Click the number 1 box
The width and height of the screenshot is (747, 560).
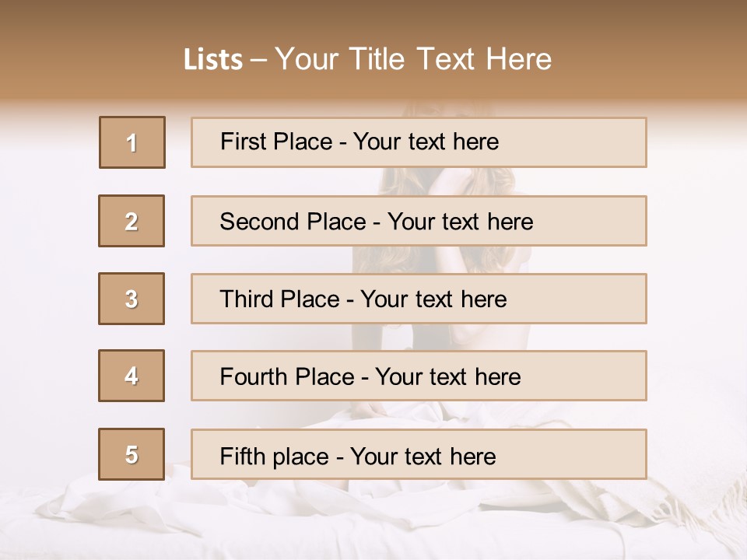pyautogui.click(x=132, y=142)
